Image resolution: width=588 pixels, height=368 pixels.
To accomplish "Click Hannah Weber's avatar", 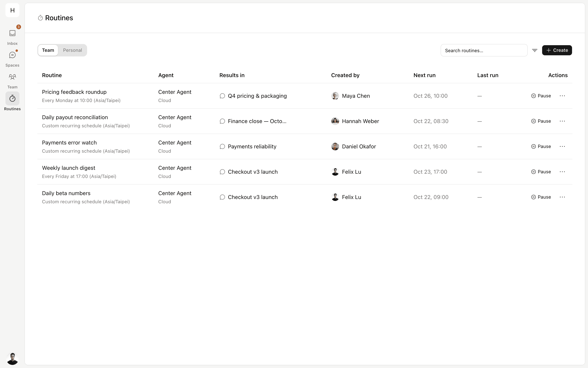I will [x=335, y=121].
